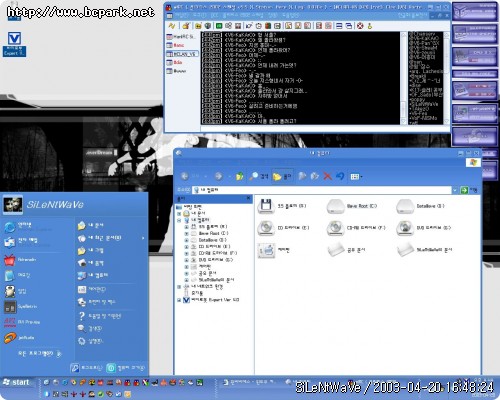Viewport: 500px width, 400px height.
Task: Click the red lifebuoy Help icon in mIRC toolbar
Action: [x=360, y=26]
